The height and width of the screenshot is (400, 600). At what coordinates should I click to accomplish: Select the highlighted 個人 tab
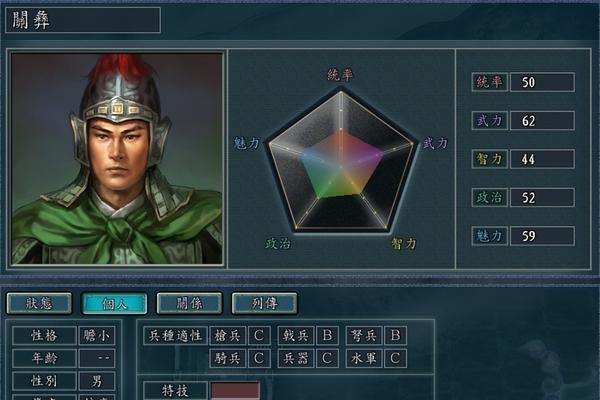tap(114, 304)
